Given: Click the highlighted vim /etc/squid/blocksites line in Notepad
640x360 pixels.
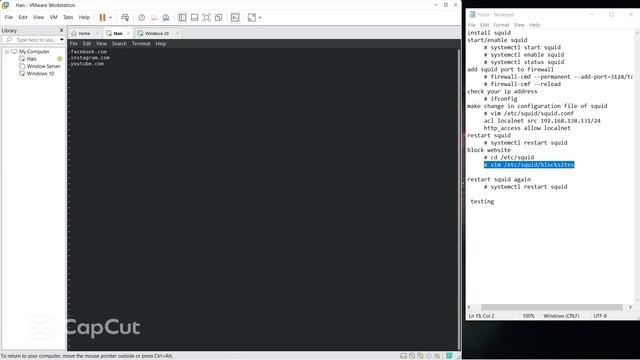Looking at the screenshot, I should [529, 164].
